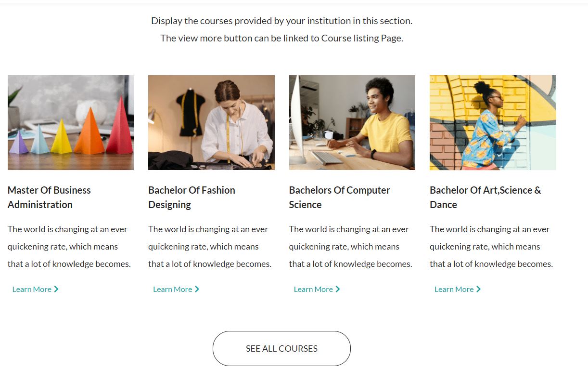This screenshot has height=382, width=588.
Task: Open the colorful pyramids course image
Action: tap(71, 122)
